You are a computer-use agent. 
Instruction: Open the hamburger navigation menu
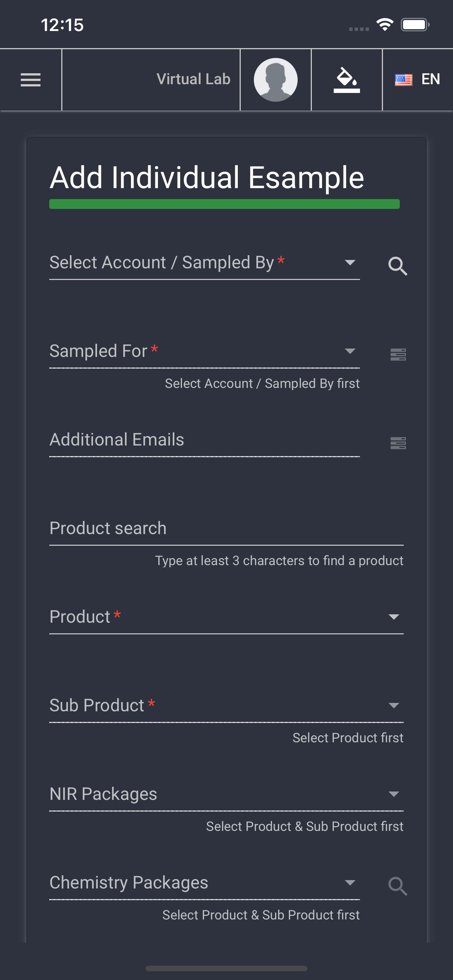click(30, 79)
